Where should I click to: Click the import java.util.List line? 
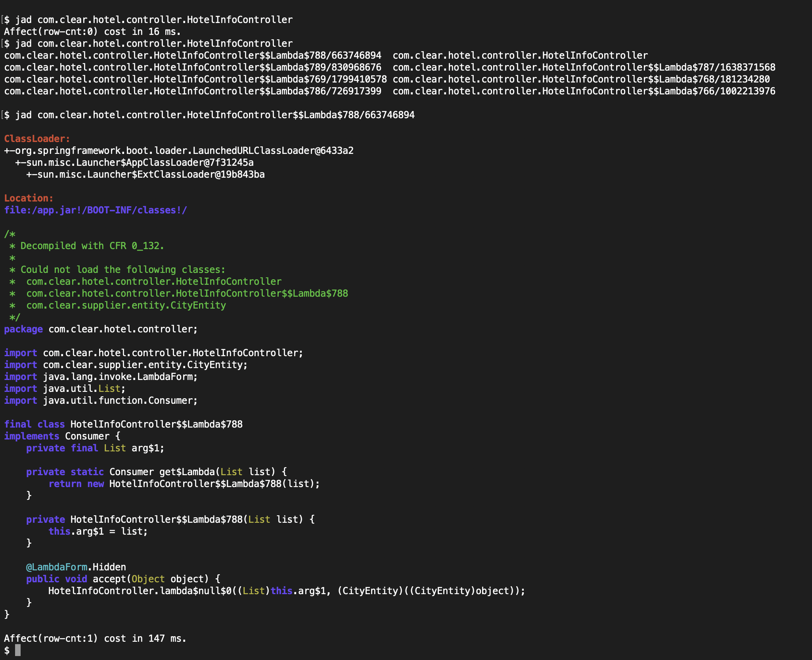tap(65, 389)
